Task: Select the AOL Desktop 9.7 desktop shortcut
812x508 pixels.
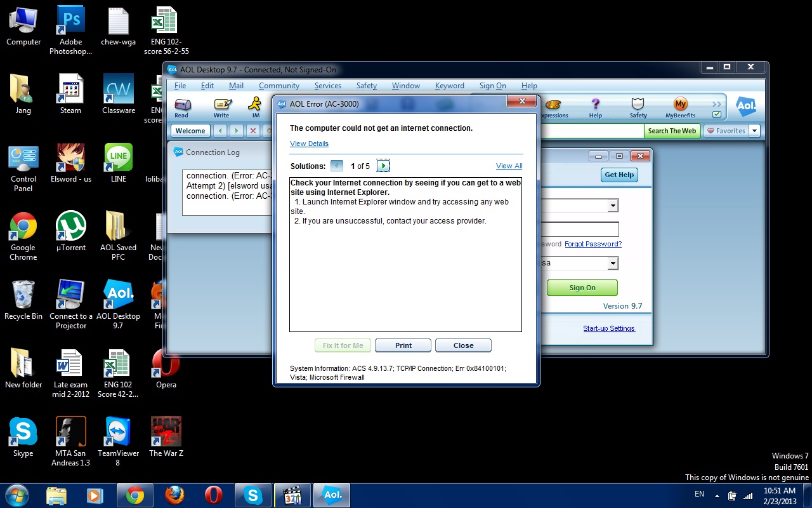Action: (x=119, y=305)
